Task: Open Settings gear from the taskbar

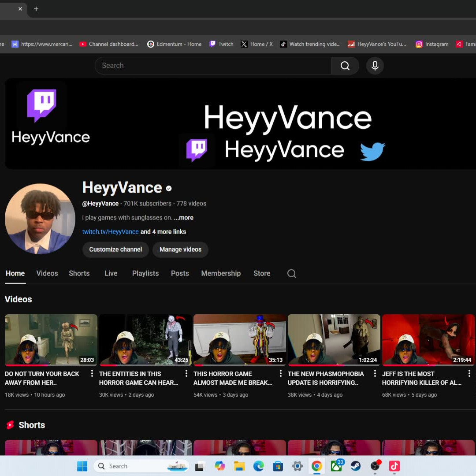Action: 297,466
